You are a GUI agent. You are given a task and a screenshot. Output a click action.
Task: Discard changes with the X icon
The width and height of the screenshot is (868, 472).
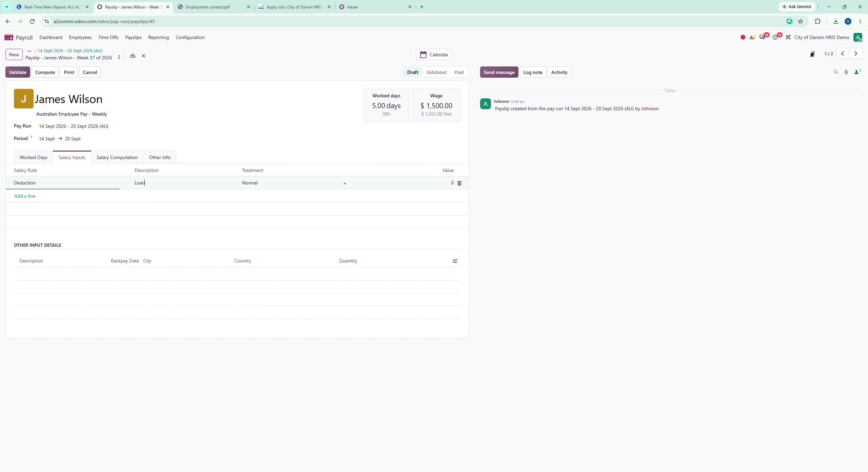143,56
